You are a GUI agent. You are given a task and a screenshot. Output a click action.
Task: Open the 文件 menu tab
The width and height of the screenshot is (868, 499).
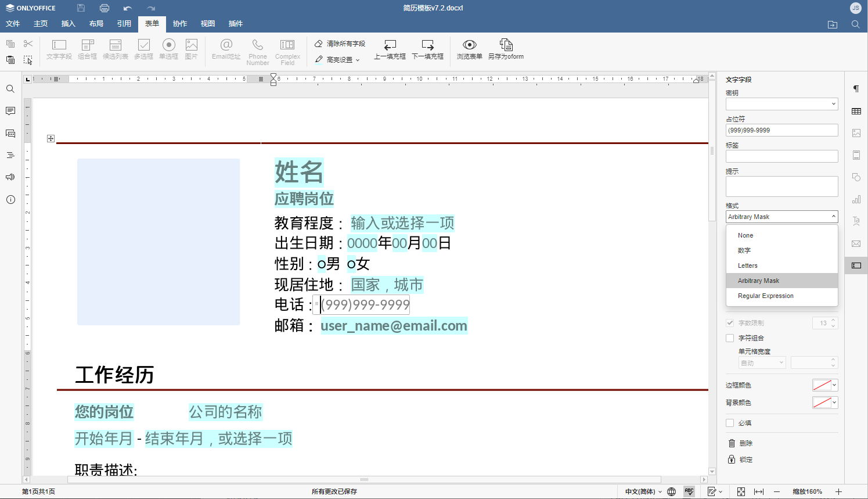pyautogui.click(x=13, y=24)
